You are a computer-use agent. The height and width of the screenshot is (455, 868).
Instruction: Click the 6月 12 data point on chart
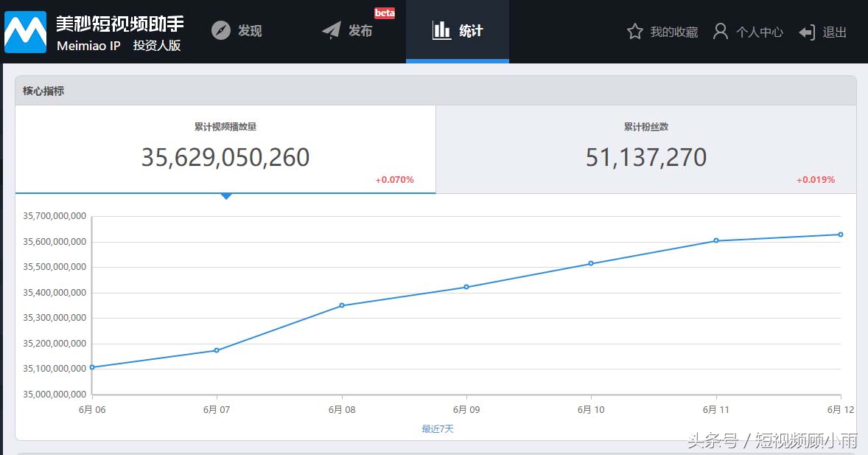pyautogui.click(x=841, y=235)
